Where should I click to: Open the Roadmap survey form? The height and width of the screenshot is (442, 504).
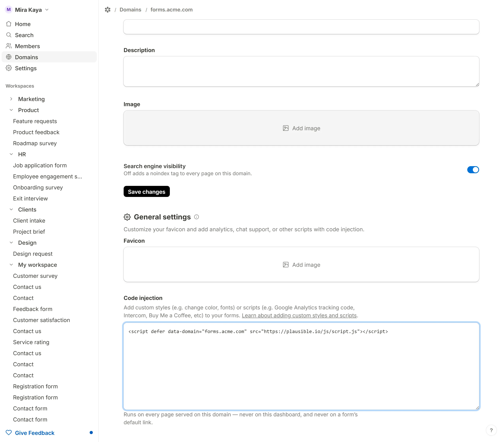tap(35, 143)
